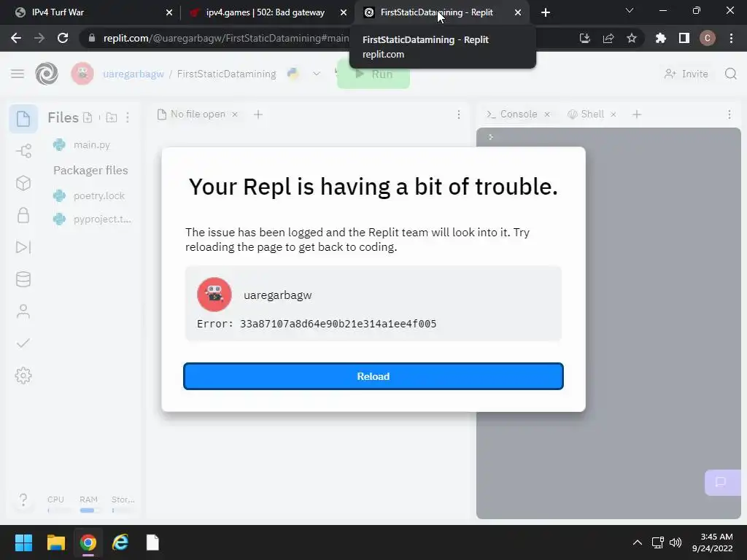Open the Chrome three-dot menu
Viewport: 747px width, 560px height.
pos(731,38)
